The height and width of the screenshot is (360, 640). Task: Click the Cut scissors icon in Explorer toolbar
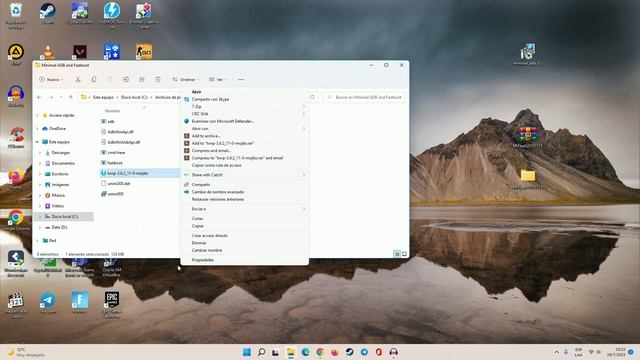78,79
